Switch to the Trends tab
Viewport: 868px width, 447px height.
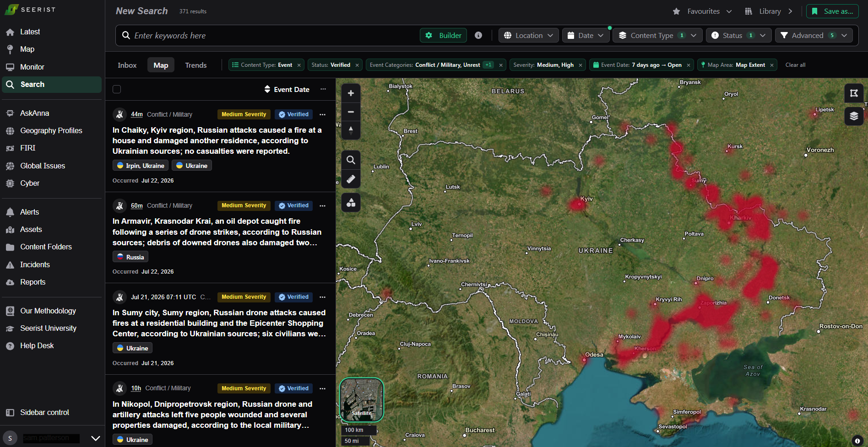[196, 65]
